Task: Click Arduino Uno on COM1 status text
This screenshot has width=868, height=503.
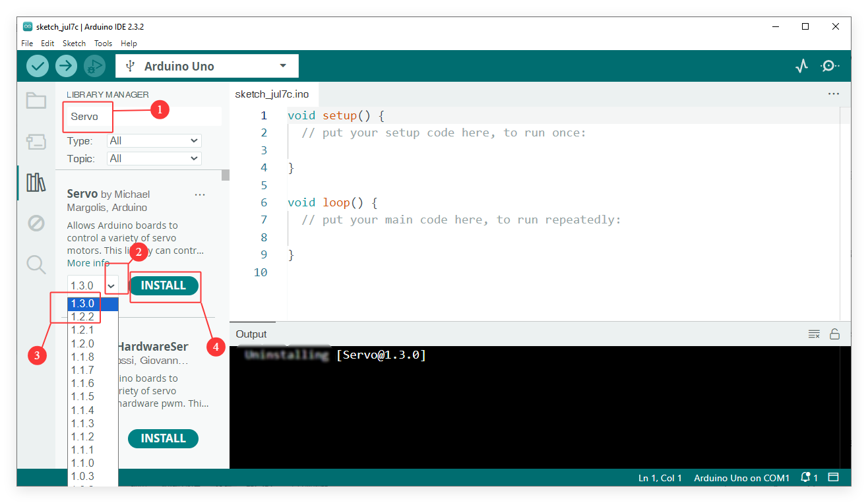Action: [741, 478]
